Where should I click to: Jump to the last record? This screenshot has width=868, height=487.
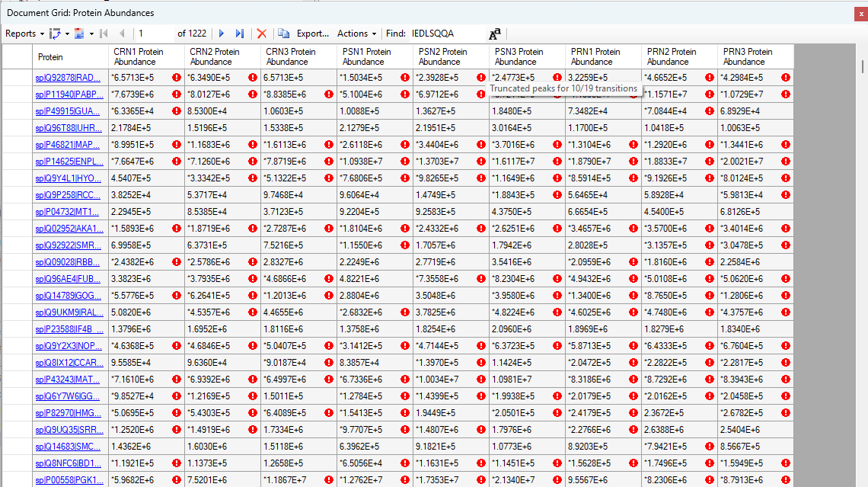click(x=239, y=34)
